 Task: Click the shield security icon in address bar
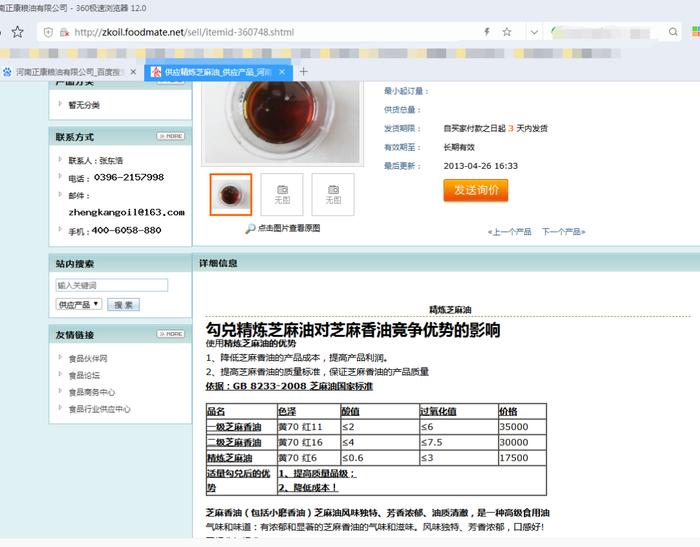click(48, 32)
